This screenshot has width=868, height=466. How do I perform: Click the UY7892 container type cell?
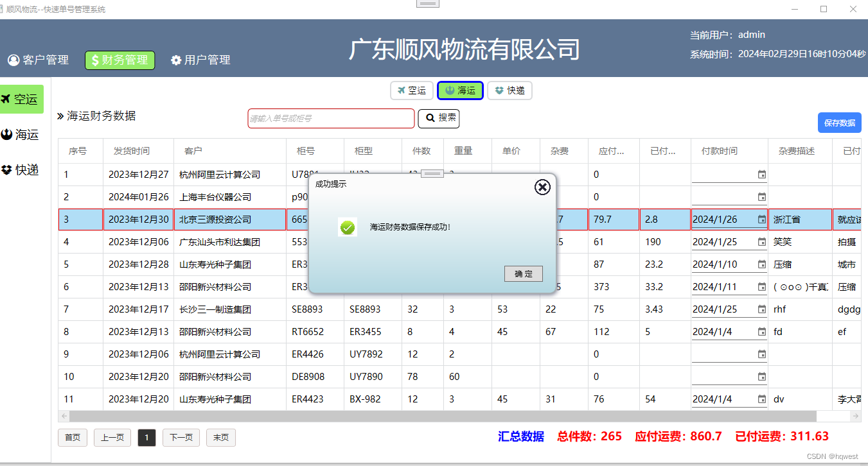373,354
